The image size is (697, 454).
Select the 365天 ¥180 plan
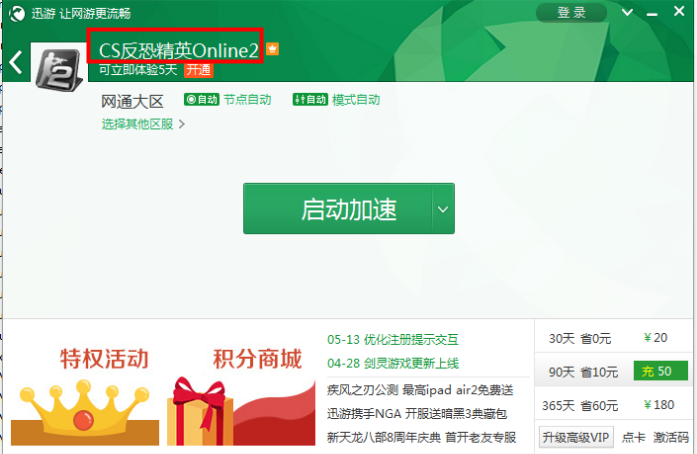(613, 405)
